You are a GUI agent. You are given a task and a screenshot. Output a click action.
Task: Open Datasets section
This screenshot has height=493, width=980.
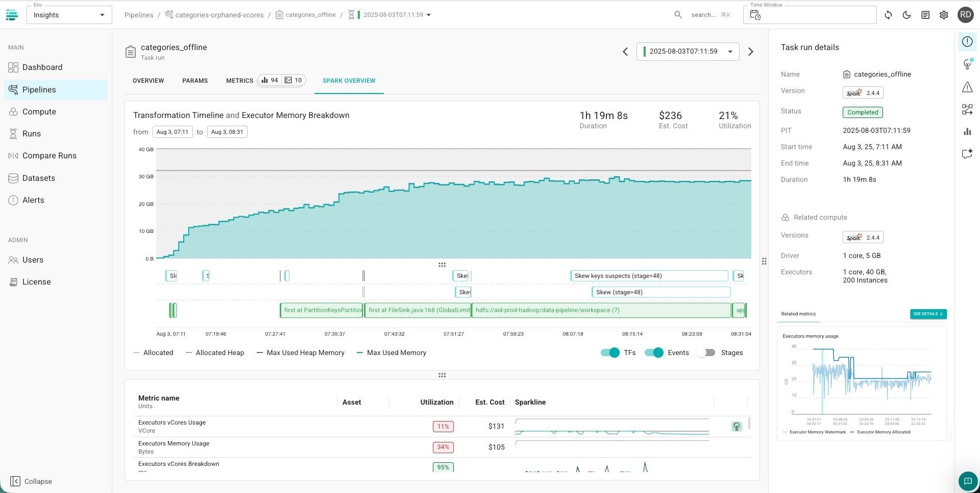tap(56, 178)
